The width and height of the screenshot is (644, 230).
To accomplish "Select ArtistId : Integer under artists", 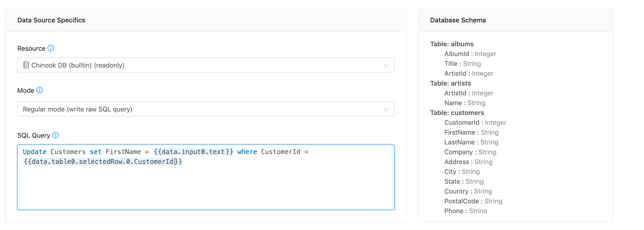I will (x=468, y=93).
